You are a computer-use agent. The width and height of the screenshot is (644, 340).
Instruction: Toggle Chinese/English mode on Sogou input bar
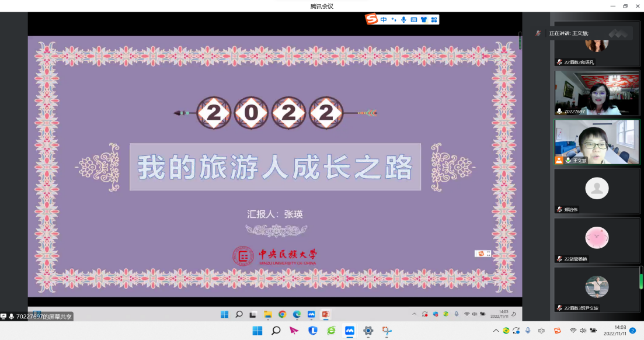click(383, 19)
